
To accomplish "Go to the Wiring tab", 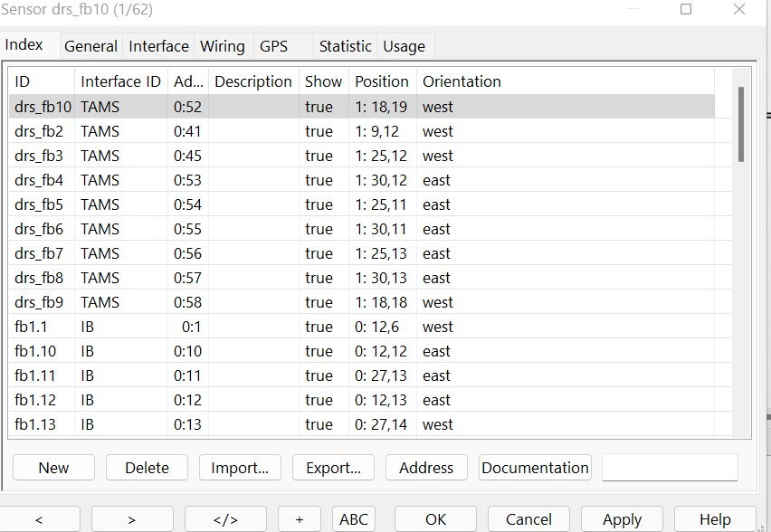I will [222, 46].
